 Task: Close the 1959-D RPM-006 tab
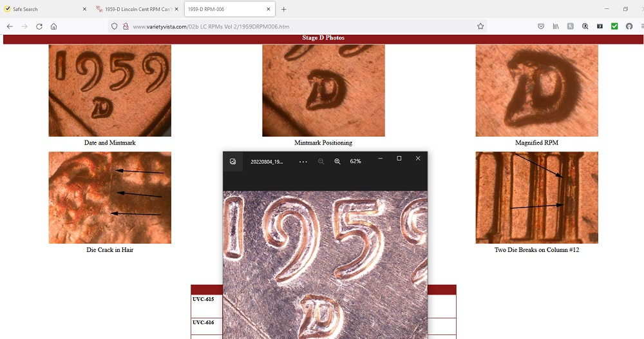pyautogui.click(x=269, y=9)
